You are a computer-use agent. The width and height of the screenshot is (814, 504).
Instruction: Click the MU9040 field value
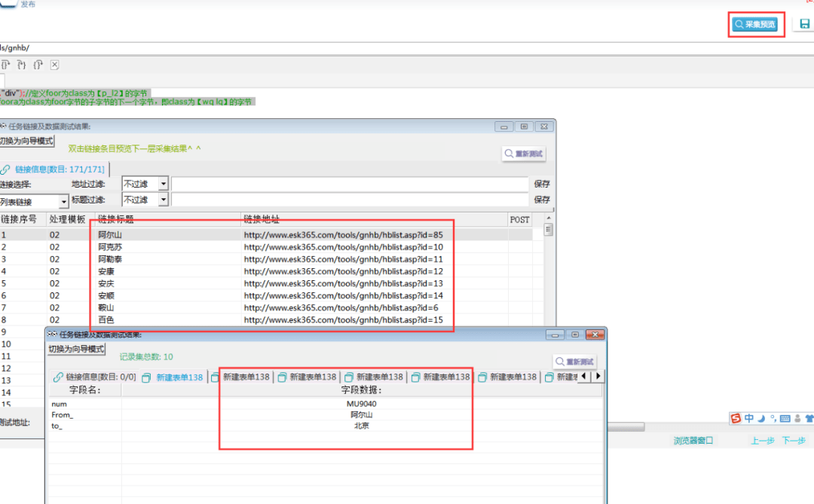point(361,404)
